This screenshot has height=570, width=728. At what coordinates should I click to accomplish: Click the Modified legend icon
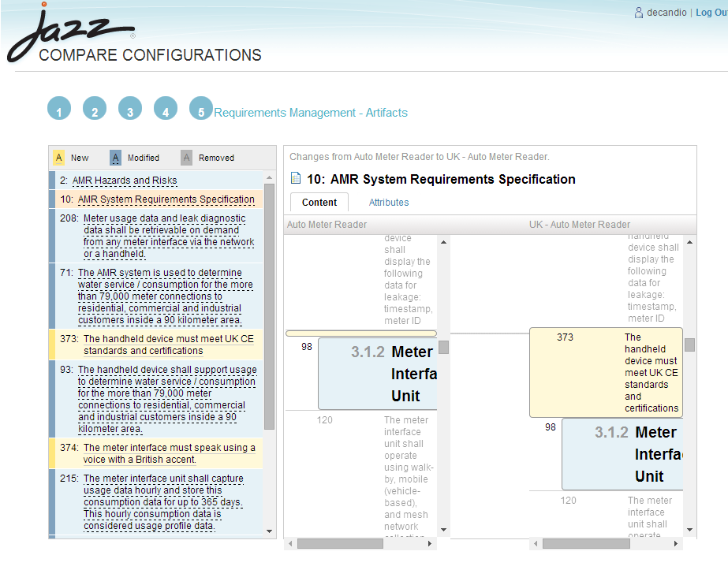[116, 158]
